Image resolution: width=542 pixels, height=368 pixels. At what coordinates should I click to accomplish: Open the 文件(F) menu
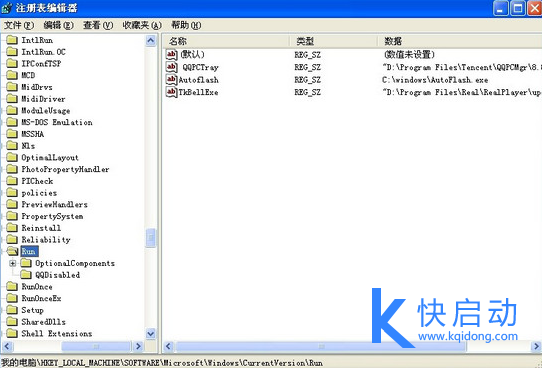coord(19,25)
